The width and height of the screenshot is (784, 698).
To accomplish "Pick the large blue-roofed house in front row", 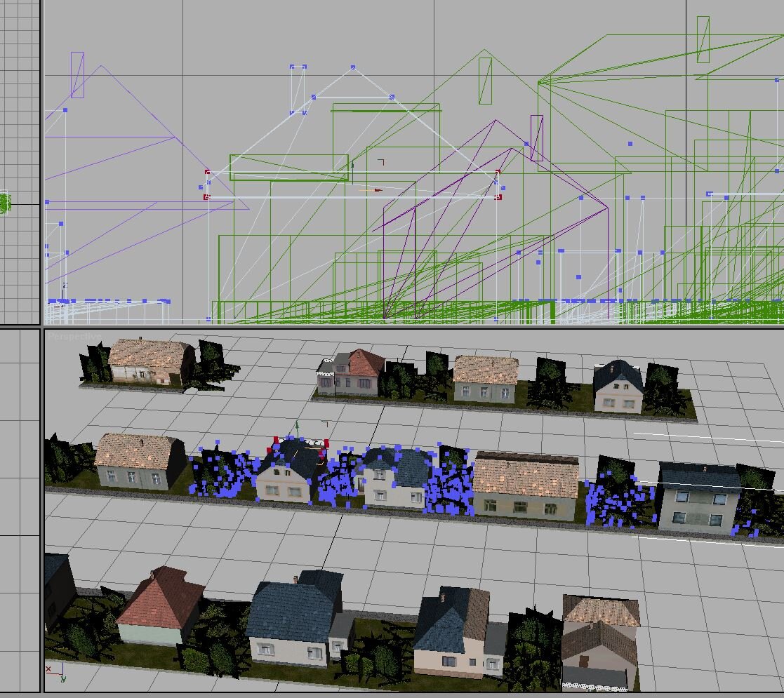I will pos(293,621).
